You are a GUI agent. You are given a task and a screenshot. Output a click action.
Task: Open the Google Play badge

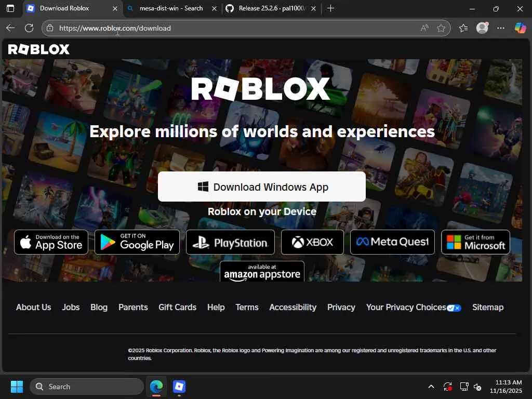pos(137,242)
